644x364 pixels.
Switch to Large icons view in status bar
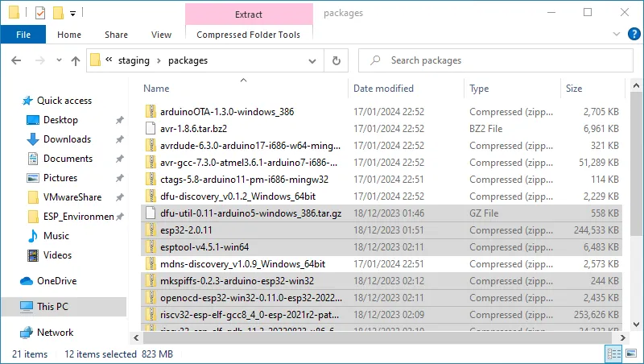[x=631, y=354]
